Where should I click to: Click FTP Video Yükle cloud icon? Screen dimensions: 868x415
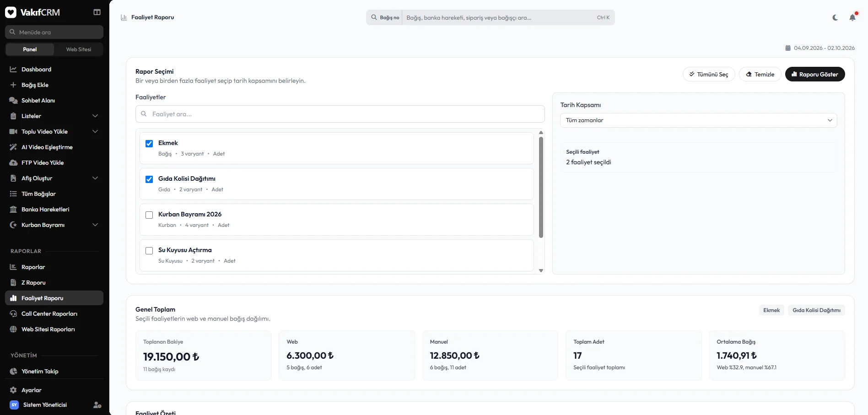(13, 163)
